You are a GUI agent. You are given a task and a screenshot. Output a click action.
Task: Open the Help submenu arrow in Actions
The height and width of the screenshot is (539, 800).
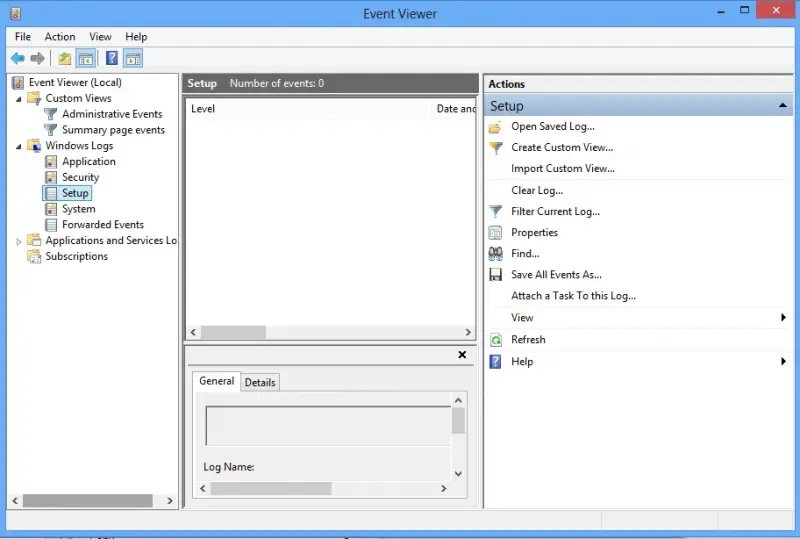(783, 361)
